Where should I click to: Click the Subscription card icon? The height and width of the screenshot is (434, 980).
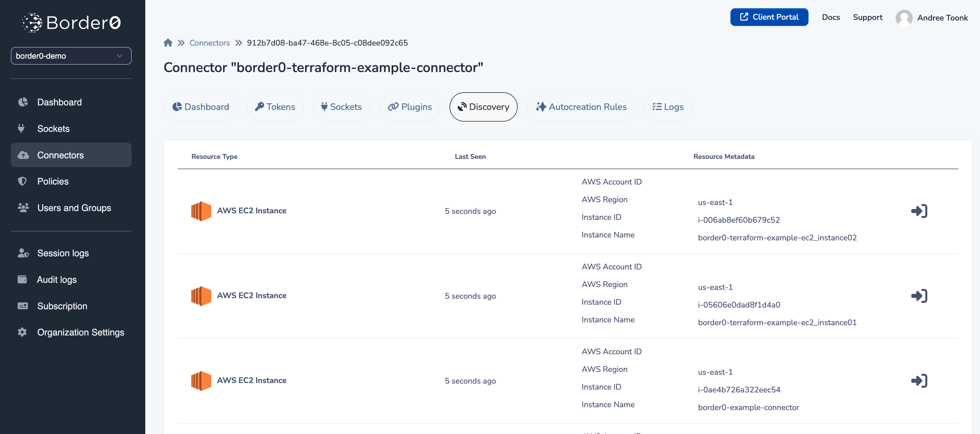tap(23, 306)
